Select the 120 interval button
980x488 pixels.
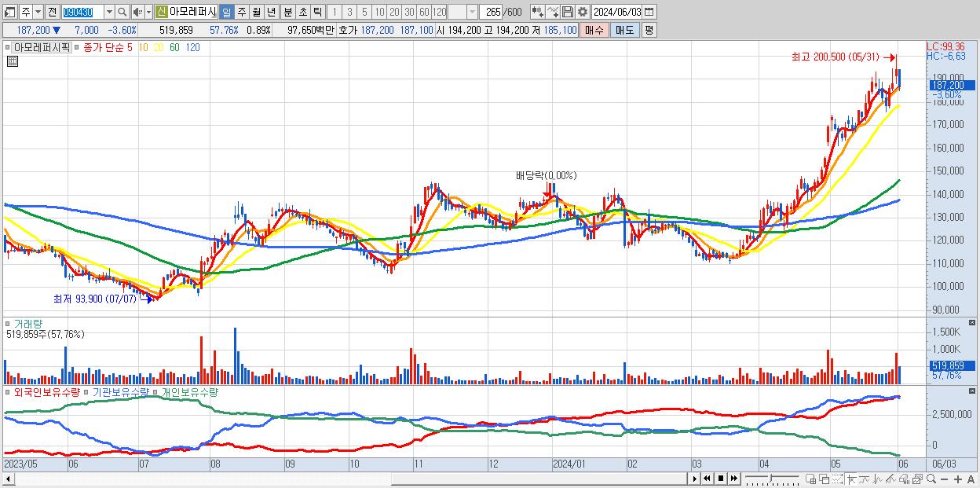pyautogui.click(x=439, y=12)
